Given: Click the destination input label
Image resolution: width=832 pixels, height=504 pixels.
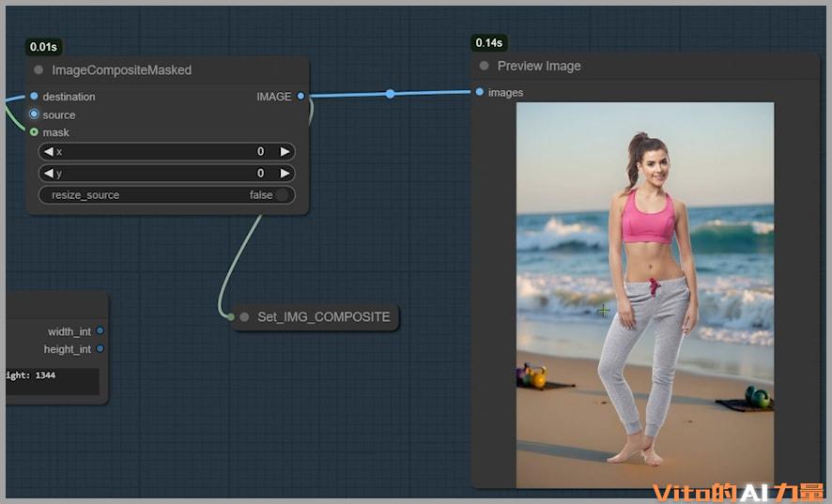Looking at the screenshot, I should (69, 97).
